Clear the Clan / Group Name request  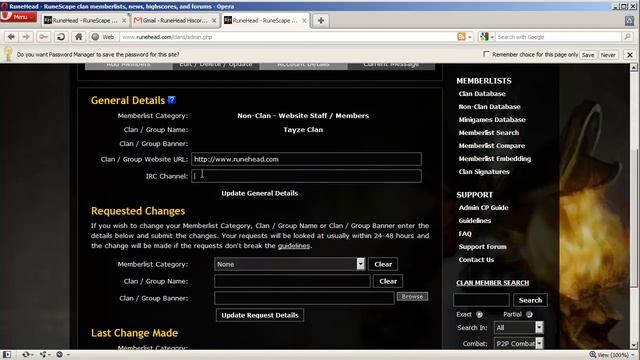[x=388, y=281]
